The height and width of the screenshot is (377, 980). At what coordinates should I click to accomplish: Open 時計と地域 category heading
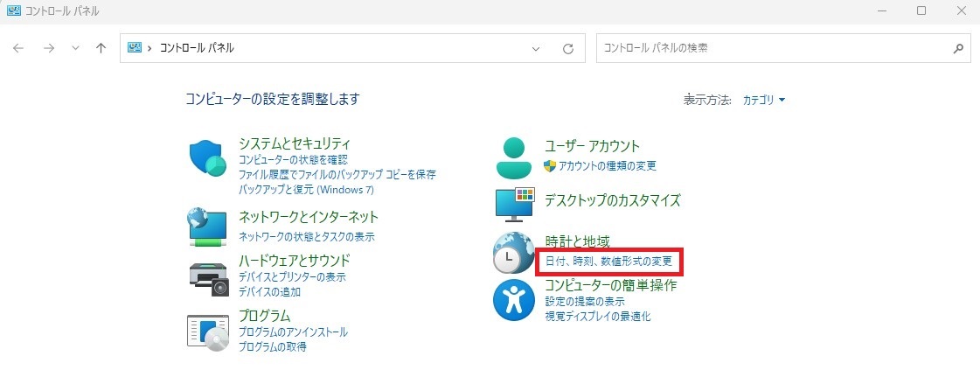tap(578, 241)
